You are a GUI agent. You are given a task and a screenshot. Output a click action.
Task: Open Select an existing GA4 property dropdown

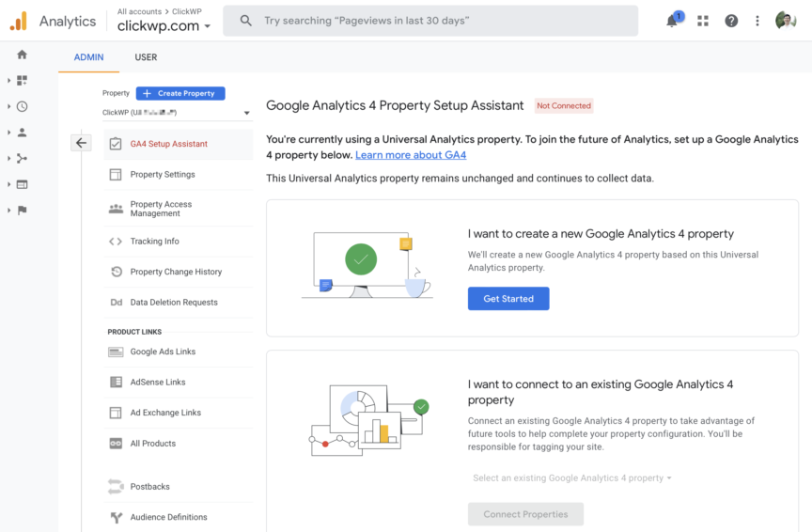point(571,478)
